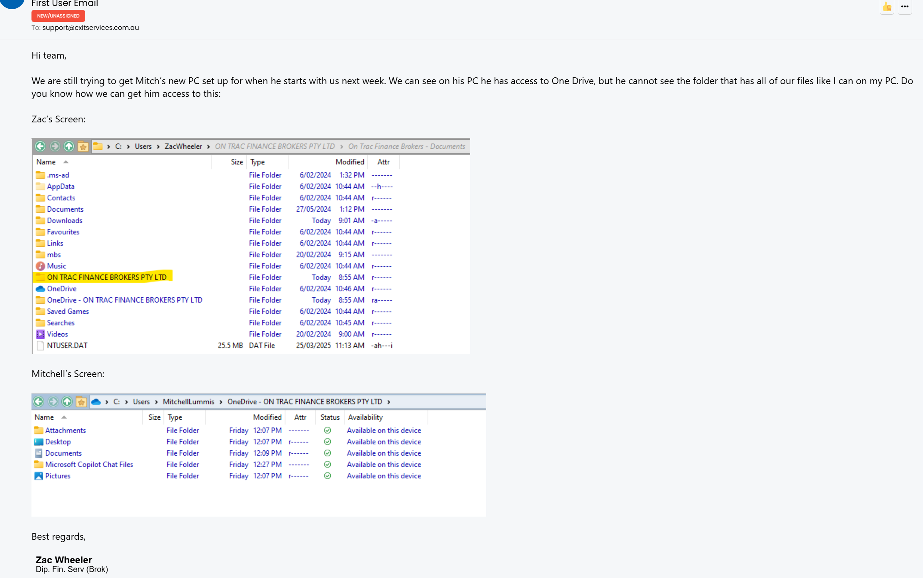This screenshot has height=578, width=924.
Task: Select the highlighted ON TRAC FINANCE BROKERS PTY LTD folder
Action: tap(107, 277)
